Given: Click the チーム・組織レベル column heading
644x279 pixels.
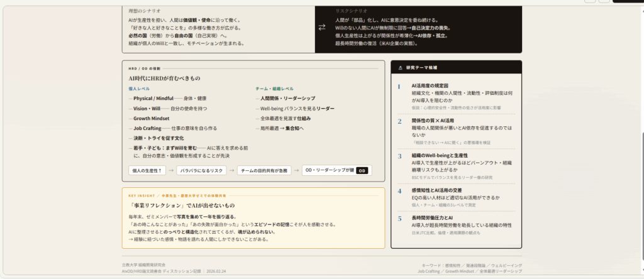Looking at the screenshot, I should point(274,89).
